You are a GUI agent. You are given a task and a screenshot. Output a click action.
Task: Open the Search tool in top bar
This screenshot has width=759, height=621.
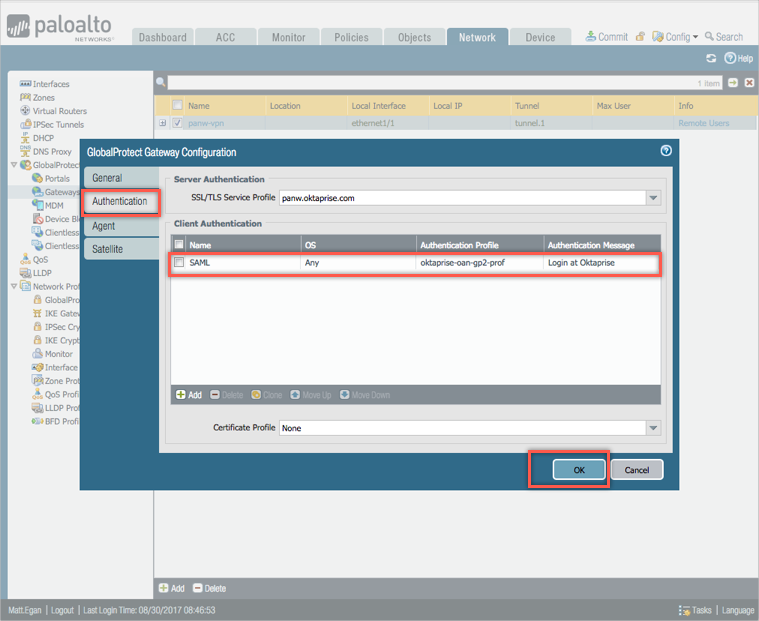pyautogui.click(x=710, y=37)
